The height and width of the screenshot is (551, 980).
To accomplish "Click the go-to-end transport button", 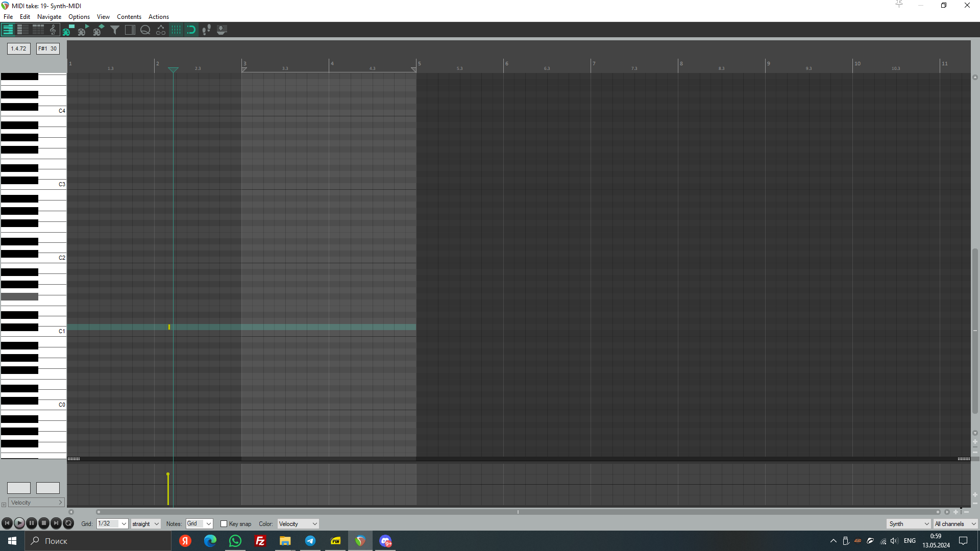I will (56, 523).
